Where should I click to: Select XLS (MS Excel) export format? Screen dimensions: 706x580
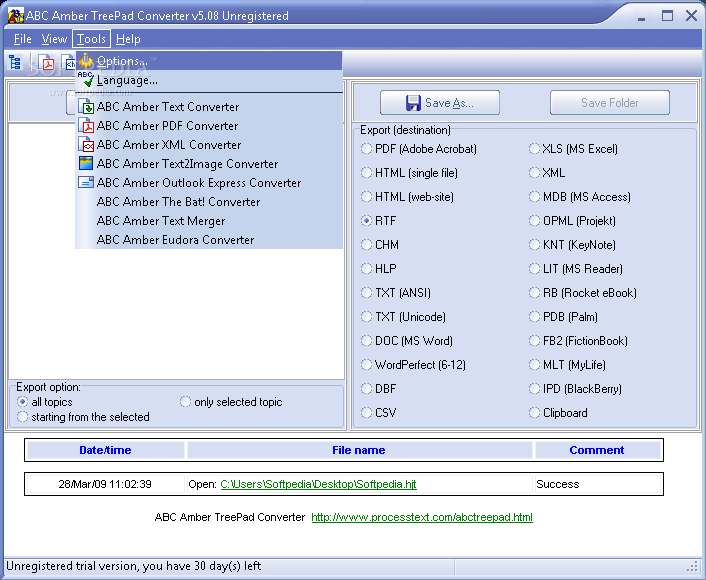tap(574, 149)
